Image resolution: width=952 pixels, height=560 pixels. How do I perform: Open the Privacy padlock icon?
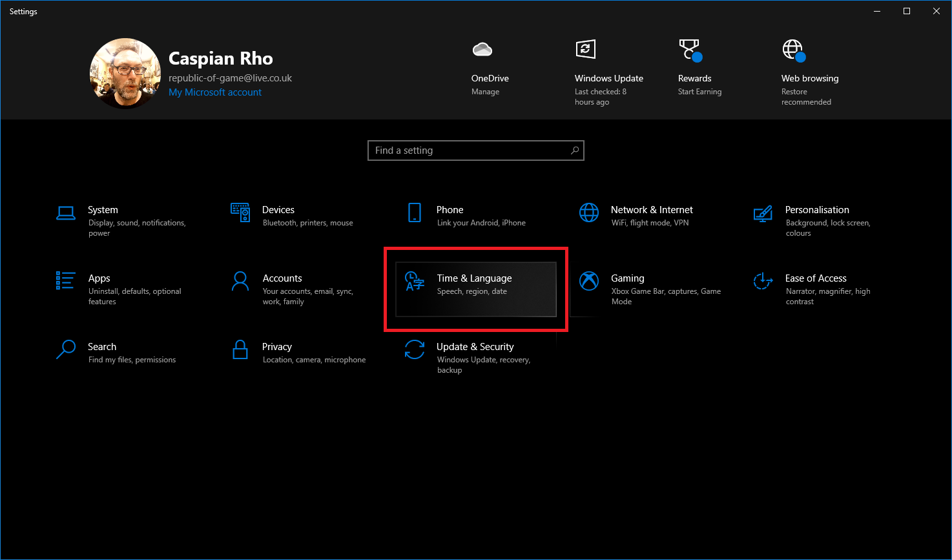(240, 349)
